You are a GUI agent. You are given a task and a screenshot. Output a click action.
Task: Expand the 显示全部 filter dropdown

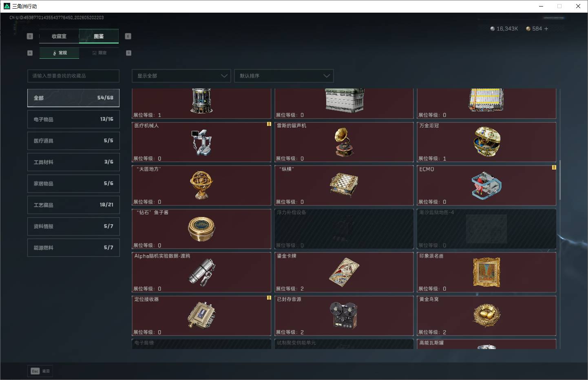coord(181,76)
